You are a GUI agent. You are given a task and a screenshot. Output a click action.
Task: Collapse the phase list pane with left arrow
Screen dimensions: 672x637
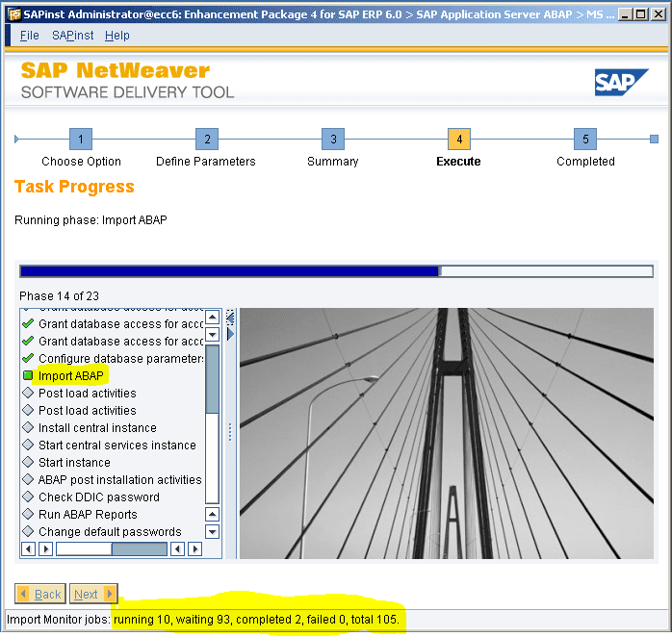tap(230, 318)
